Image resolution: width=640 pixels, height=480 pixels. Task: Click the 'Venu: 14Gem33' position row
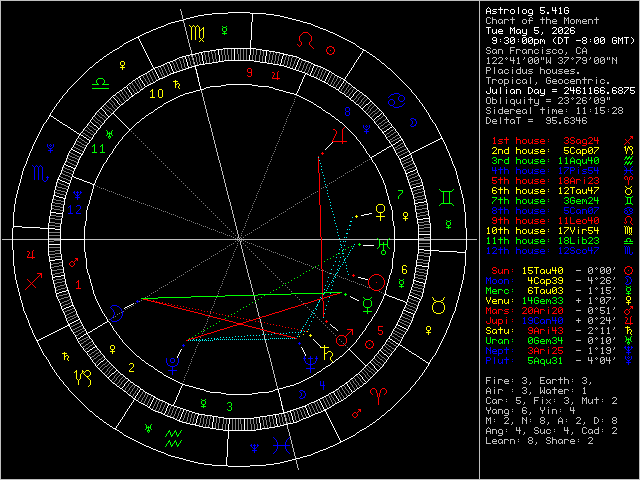pos(551,301)
